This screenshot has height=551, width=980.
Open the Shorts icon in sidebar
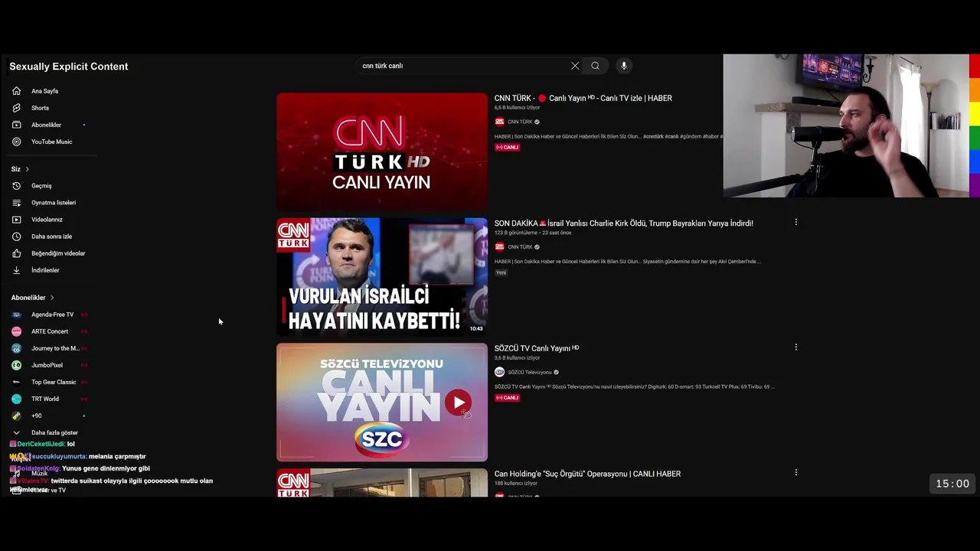tap(16, 108)
